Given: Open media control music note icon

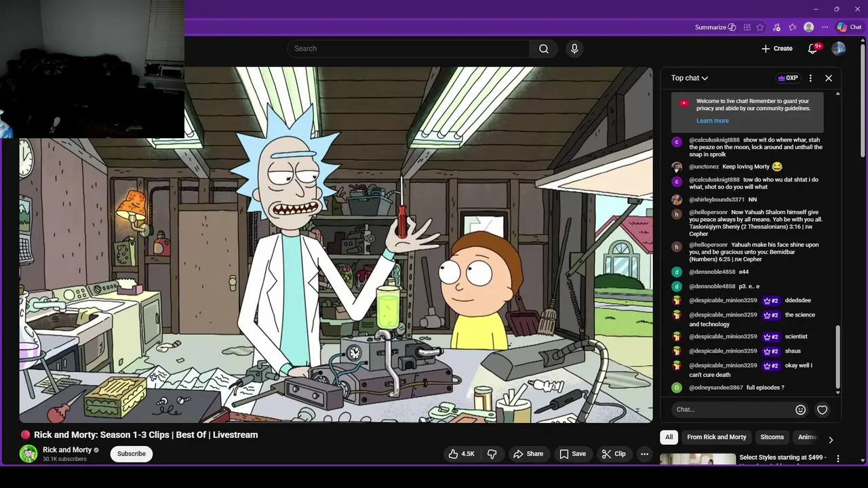Looking at the screenshot, I should [x=776, y=27].
